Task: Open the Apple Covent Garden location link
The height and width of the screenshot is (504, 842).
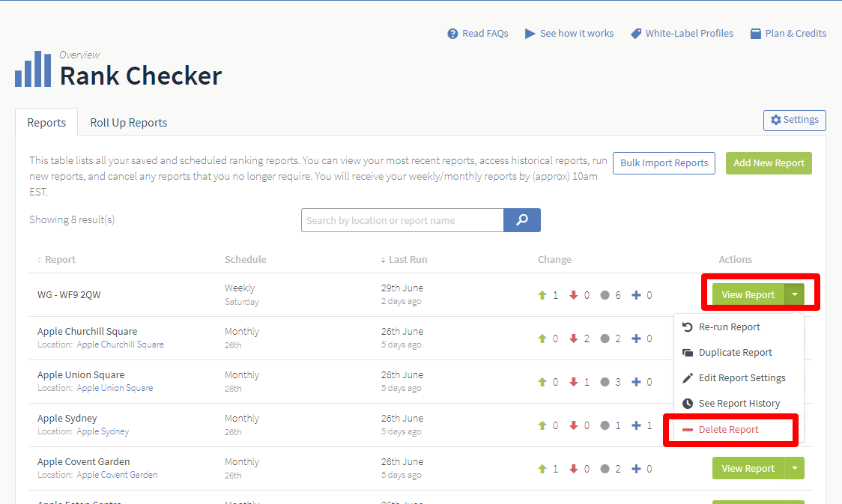Action: 117,475
